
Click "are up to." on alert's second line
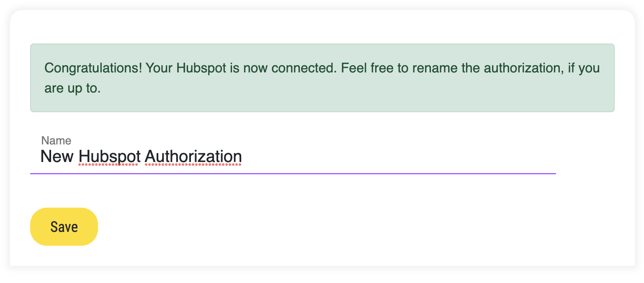click(72, 89)
